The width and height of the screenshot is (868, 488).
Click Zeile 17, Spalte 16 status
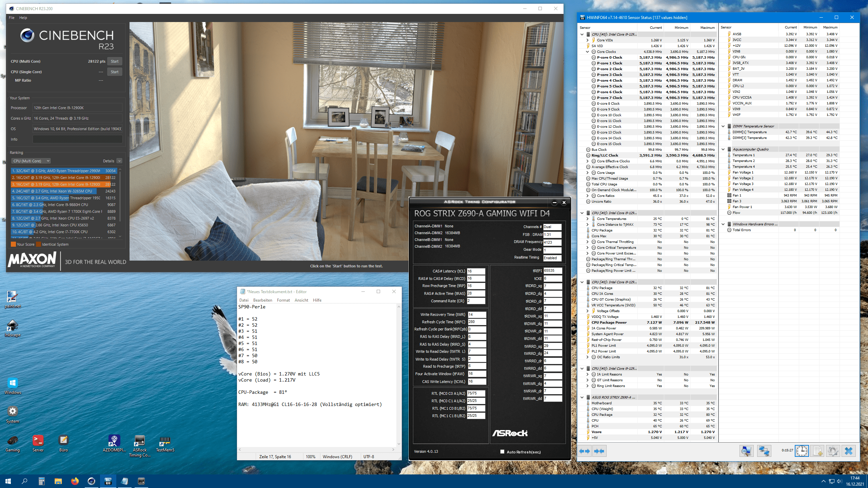tap(275, 456)
